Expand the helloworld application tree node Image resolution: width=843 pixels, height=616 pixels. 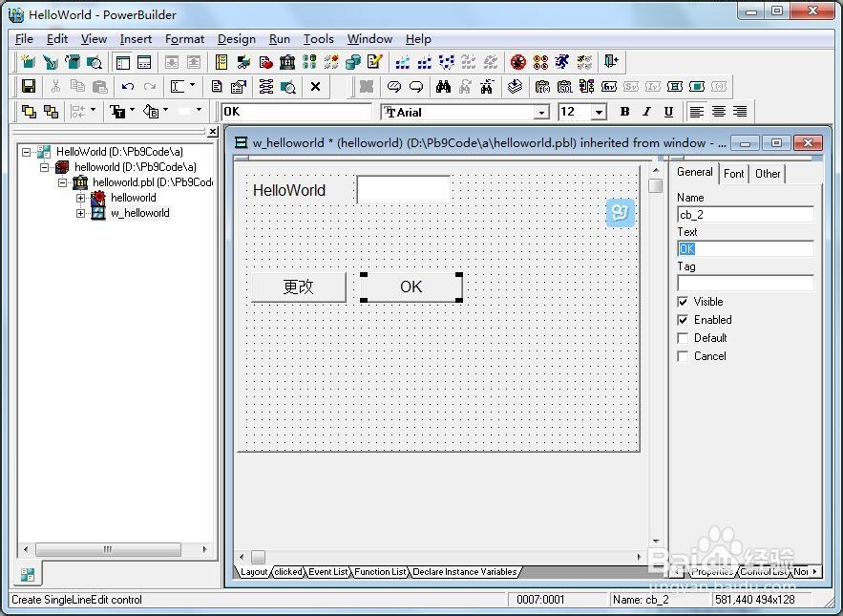(x=80, y=198)
